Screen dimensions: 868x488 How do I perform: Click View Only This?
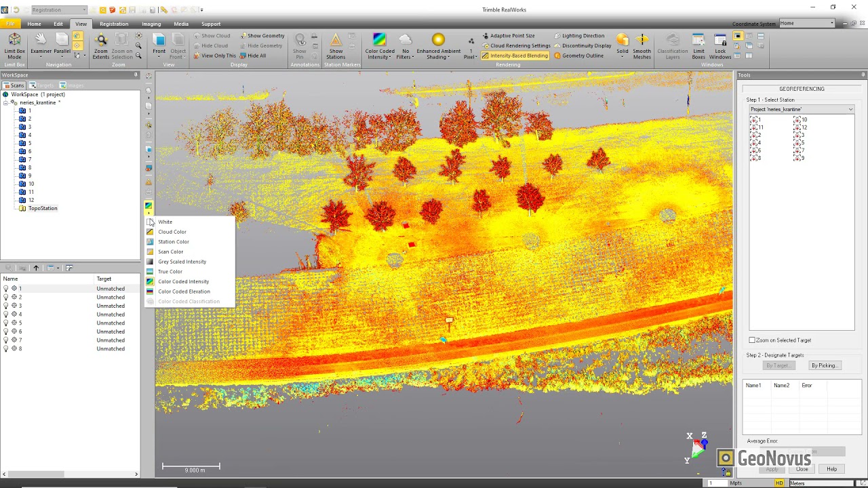click(x=214, y=56)
